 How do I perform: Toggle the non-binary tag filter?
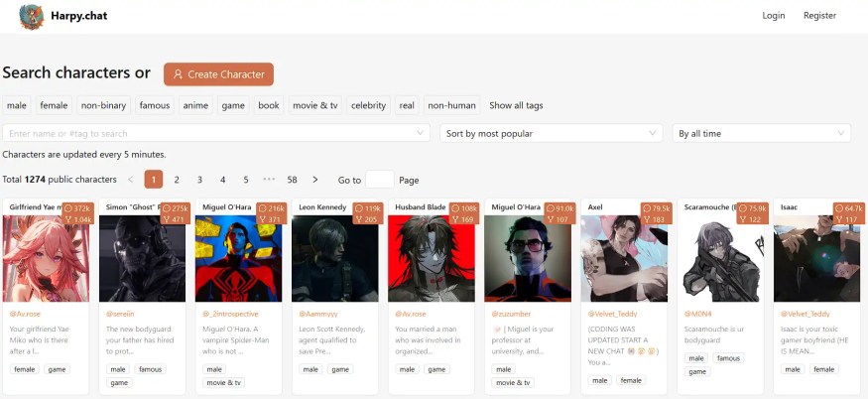click(x=103, y=105)
